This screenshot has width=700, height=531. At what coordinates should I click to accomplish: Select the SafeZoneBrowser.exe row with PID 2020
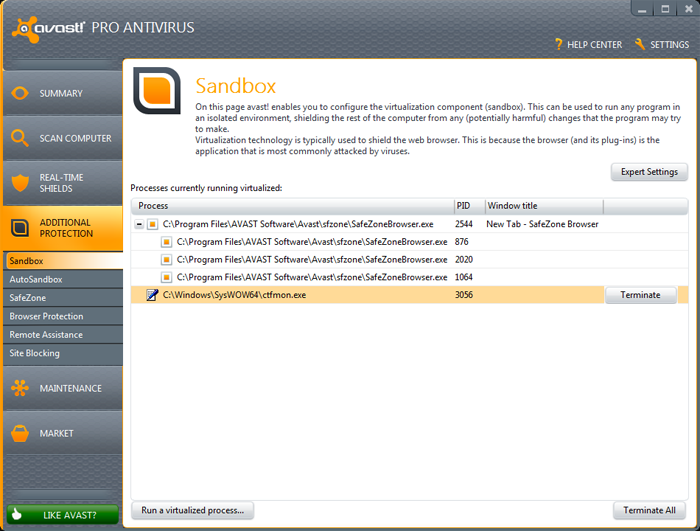[409, 259]
